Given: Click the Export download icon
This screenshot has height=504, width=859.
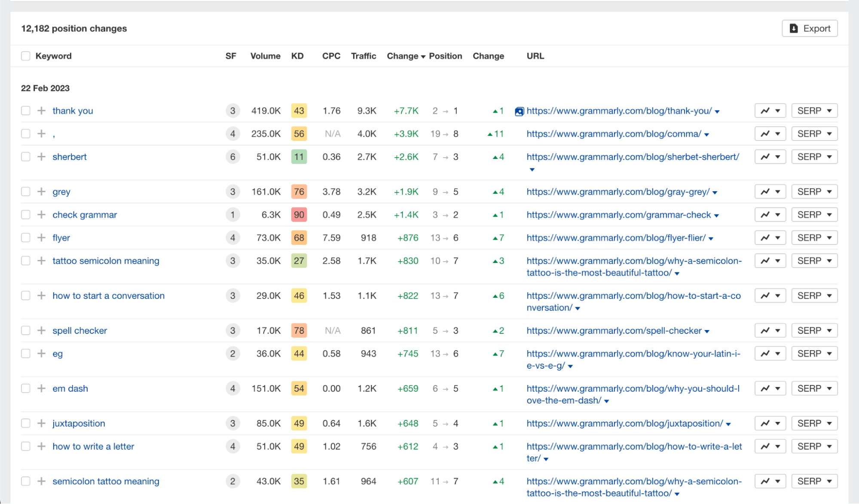Looking at the screenshot, I should tap(794, 28).
